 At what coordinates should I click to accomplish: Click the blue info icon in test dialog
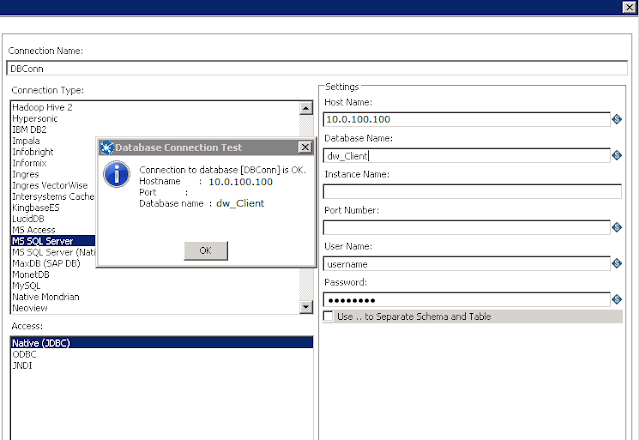(117, 174)
